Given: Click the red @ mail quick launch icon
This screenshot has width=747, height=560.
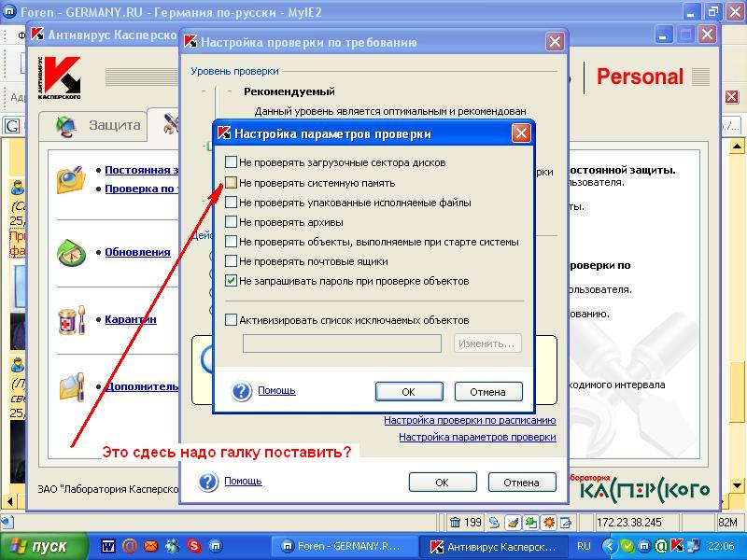Looking at the screenshot, I should [129, 546].
